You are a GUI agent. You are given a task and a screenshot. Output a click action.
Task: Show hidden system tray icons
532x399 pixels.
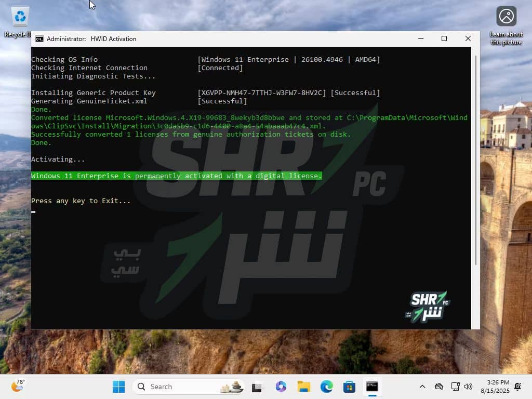coord(422,387)
